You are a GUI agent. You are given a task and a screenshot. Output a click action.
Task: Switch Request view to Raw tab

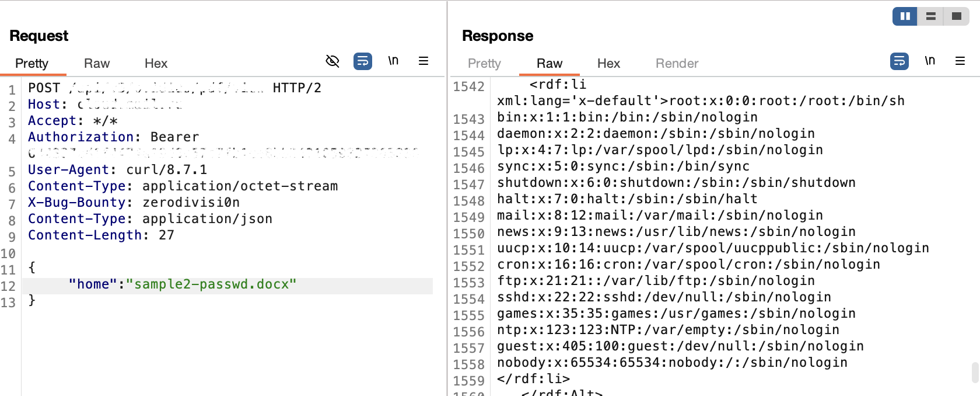tap(97, 63)
